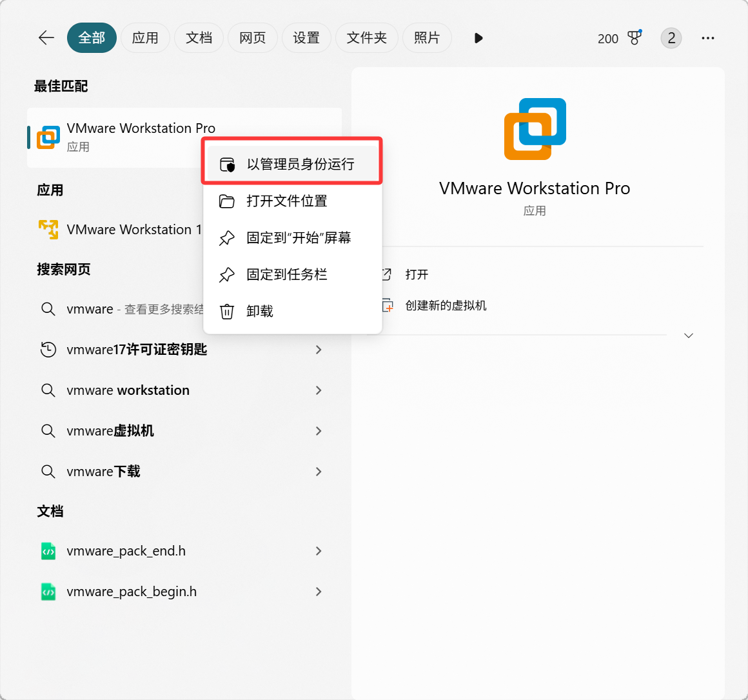748x700 pixels.
Task: Click 打开 in the preview pane
Action: point(417,274)
